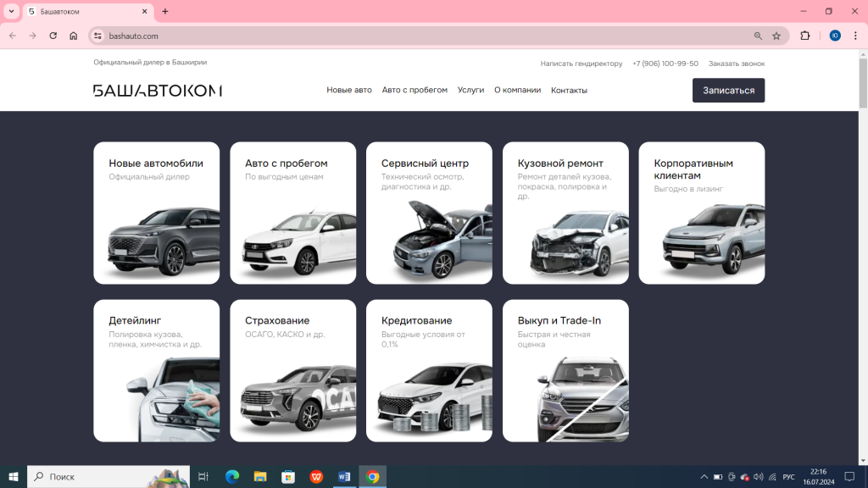Open the Детейлинг card
The image size is (868, 488).
click(157, 371)
